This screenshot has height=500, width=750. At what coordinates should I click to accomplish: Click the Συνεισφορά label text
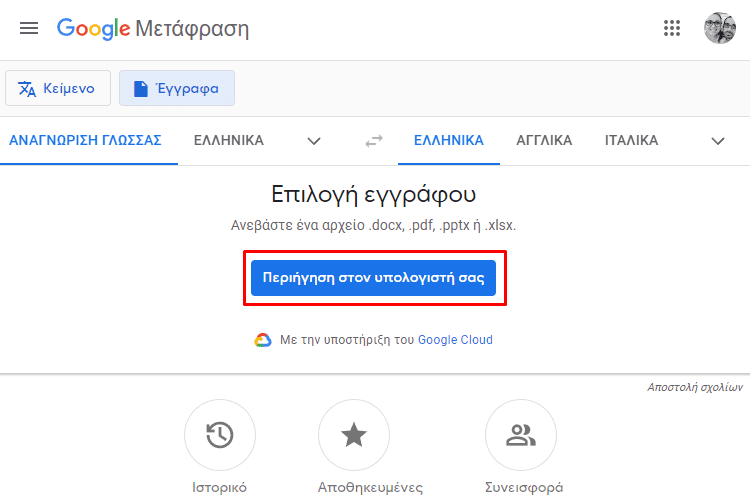524,488
